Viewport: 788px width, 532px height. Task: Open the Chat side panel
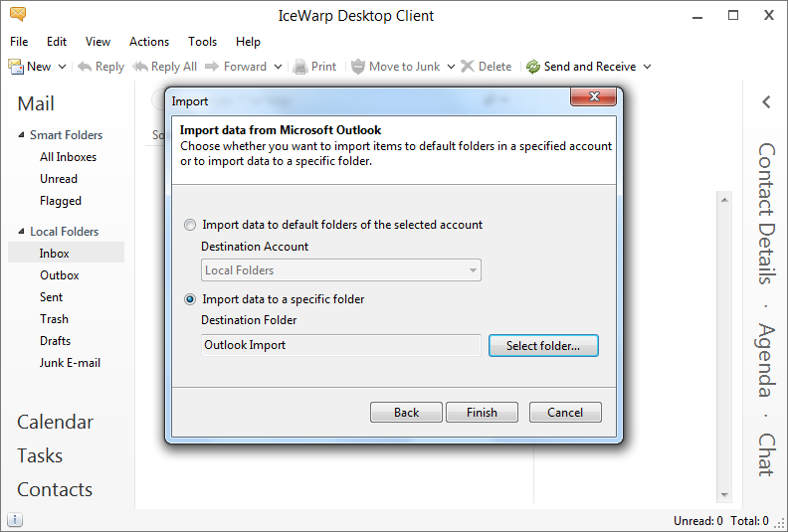click(x=766, y=454)
